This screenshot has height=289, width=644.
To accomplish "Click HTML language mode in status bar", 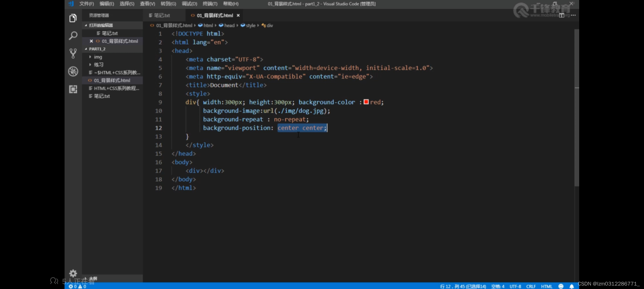I will [x=546, y=286].
